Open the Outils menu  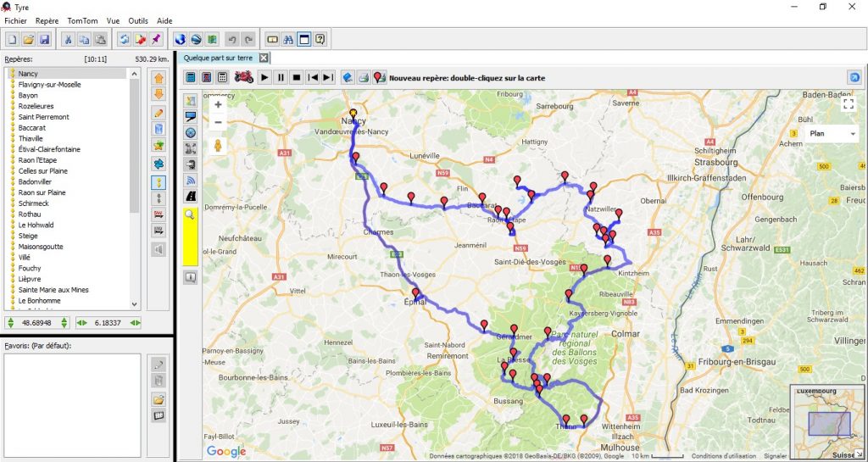pos(137,20)
